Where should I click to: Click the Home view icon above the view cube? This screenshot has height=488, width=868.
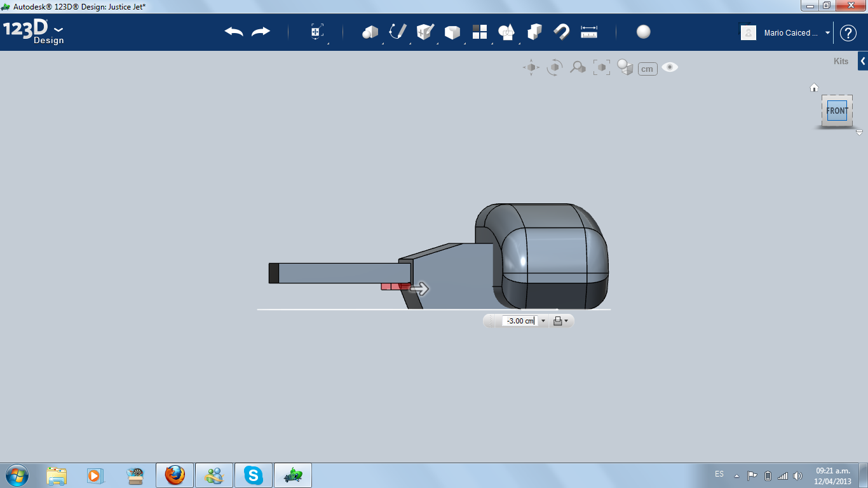pyautogui.click(x=814, y=88)
